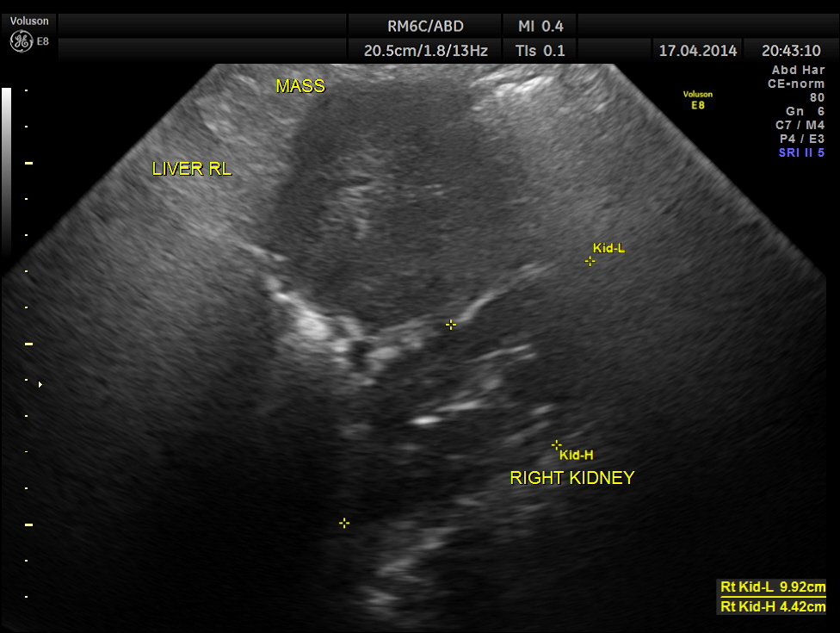Viewport: 840px width, 633px height.
Task: Click the focal zone arrow on depth scale
Action: (40, 384)
